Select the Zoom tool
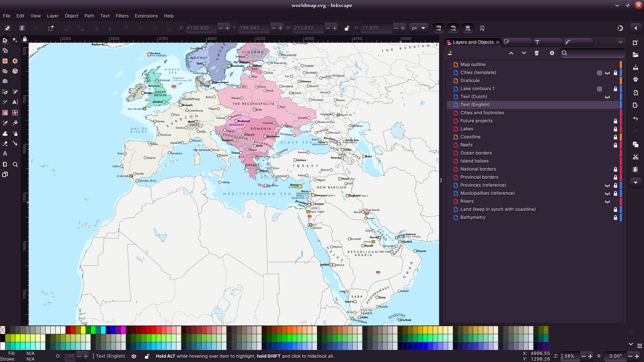This screenshot has height=362, width=644. (x=15, y=164)
